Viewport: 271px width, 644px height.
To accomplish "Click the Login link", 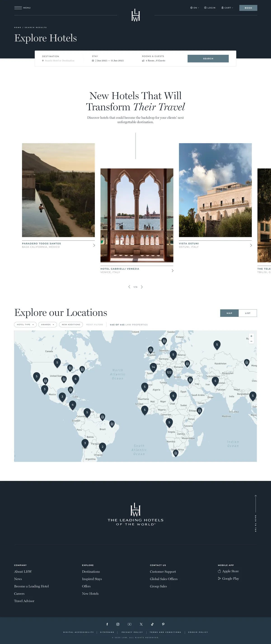I will tap(210, 8).
